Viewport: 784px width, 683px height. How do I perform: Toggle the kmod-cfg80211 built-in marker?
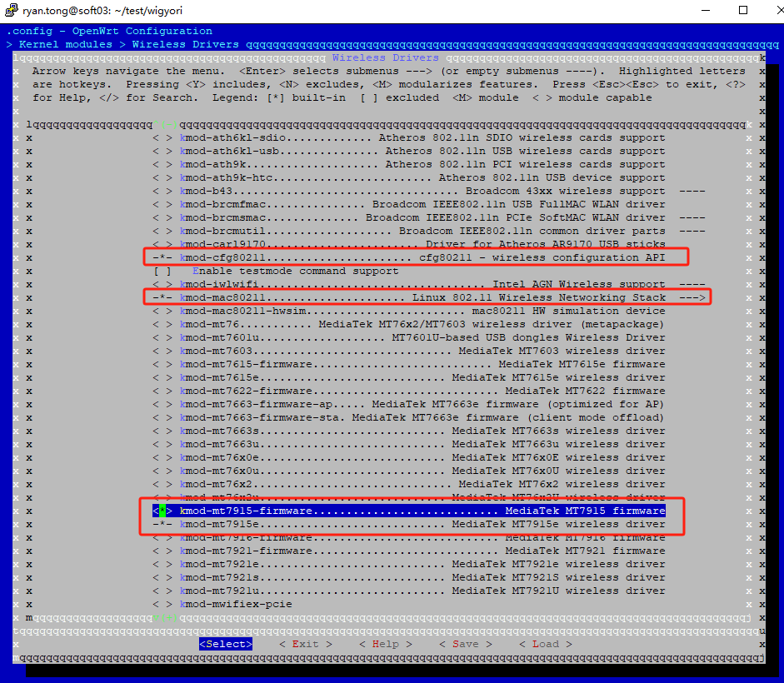(x=161, y=257)
